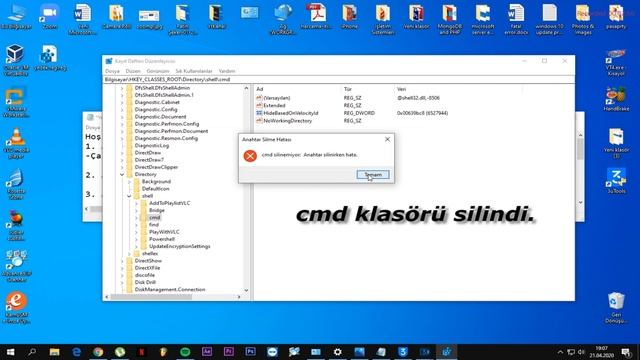640x360 pixels.
Task: Open the Dosya menu in Registry Editor
Action: [x=112, y=71]
